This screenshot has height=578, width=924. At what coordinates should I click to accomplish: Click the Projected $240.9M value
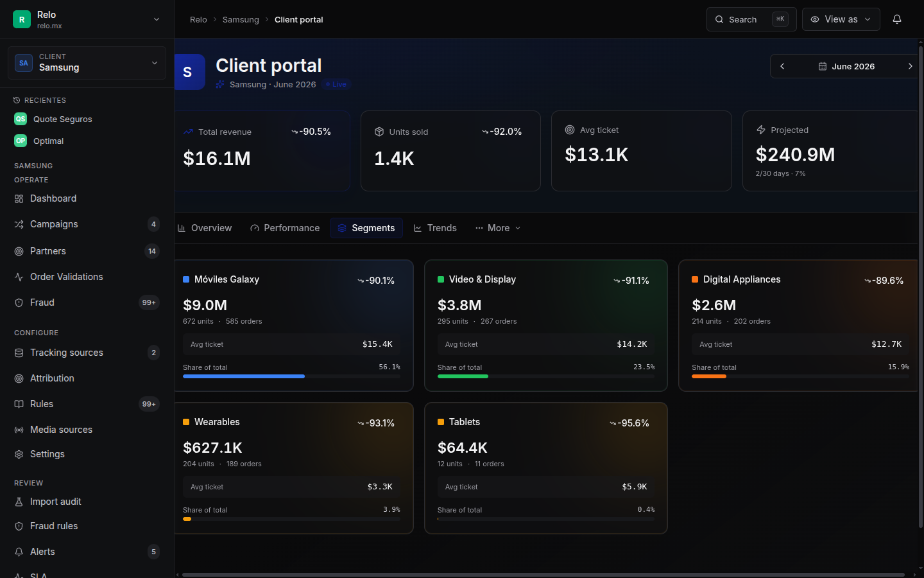(795, 155)
